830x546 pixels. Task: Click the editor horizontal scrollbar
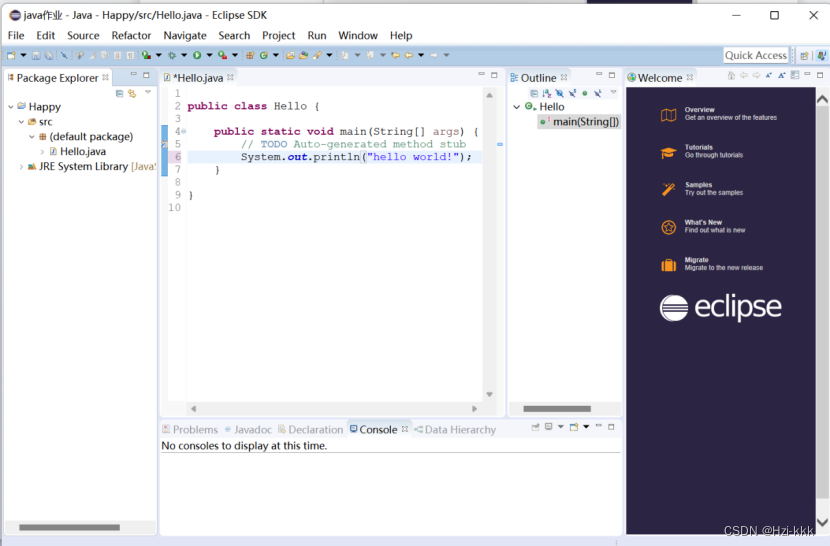tap(333, 408)
